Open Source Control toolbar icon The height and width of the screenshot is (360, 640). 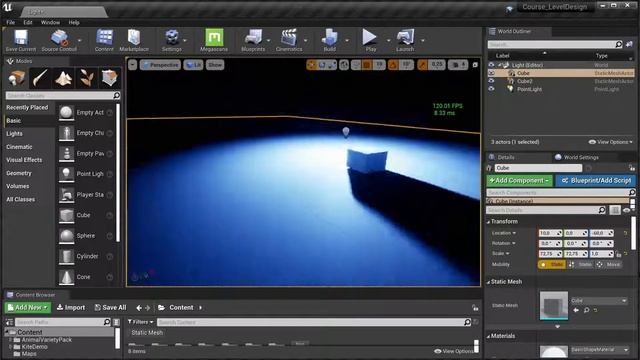(59, 40)
